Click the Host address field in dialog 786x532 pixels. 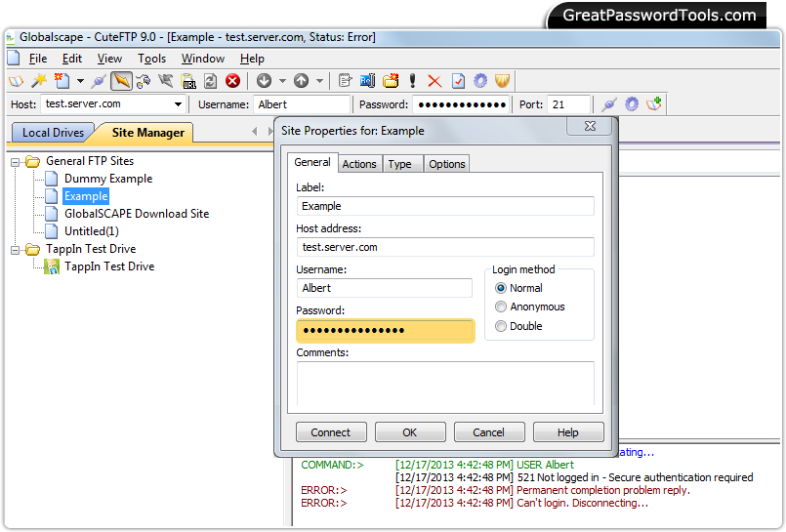445,247
